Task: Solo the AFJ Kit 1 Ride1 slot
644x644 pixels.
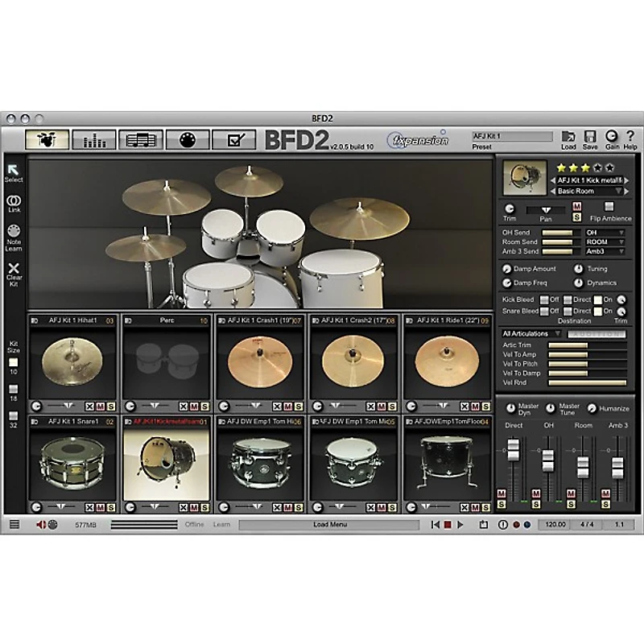Action: coord(486,407)
